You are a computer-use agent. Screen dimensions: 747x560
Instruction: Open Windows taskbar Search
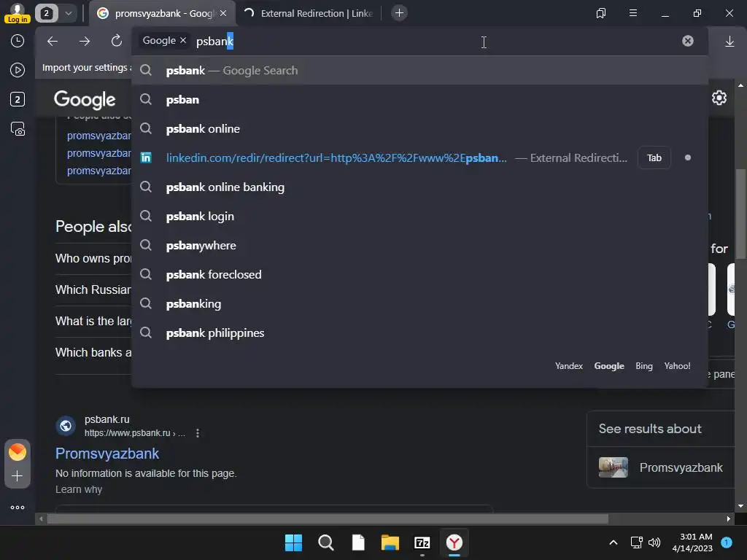[x=326, y=542]
